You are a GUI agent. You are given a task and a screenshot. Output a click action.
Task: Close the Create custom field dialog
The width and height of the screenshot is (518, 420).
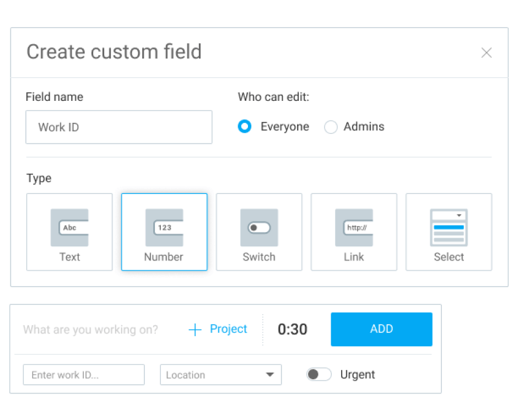486,53
